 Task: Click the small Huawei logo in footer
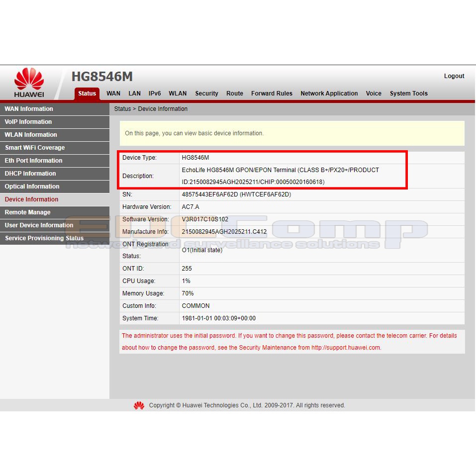[x=139, y=405]
